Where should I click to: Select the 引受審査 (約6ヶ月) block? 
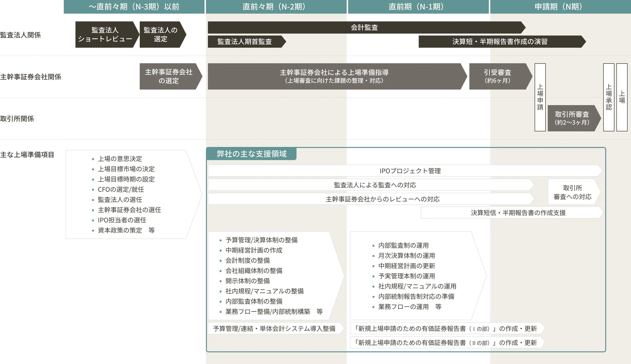click(497, 76)
